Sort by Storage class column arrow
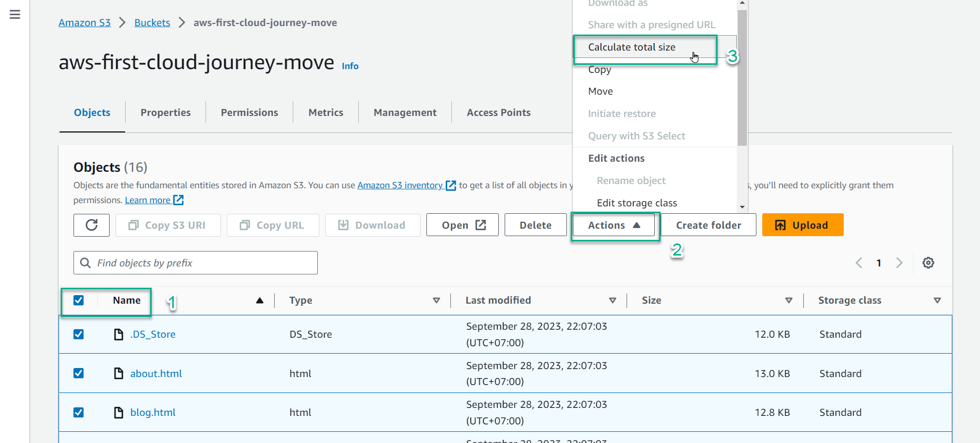This screenshot has width=980, height=443. (x=937, y=300)
